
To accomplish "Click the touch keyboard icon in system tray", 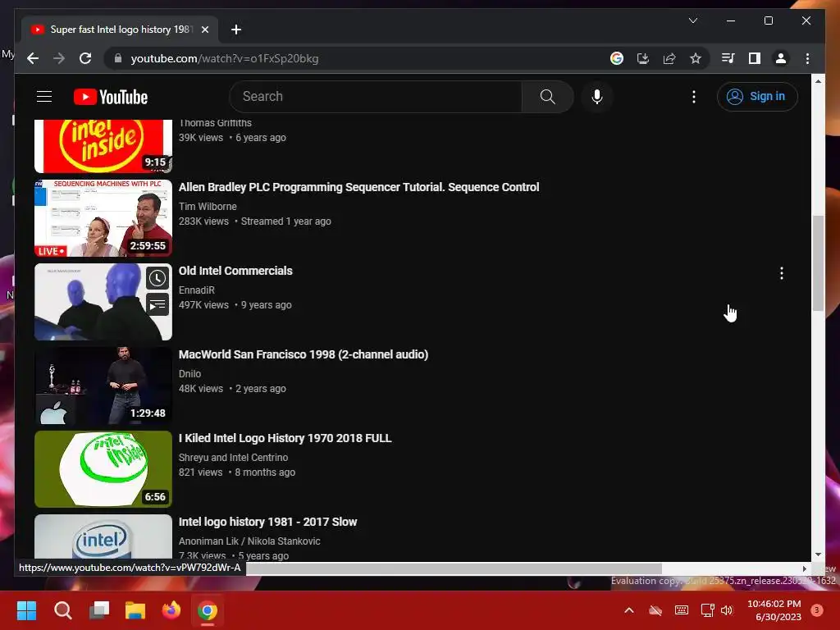I will pos(682,610).
